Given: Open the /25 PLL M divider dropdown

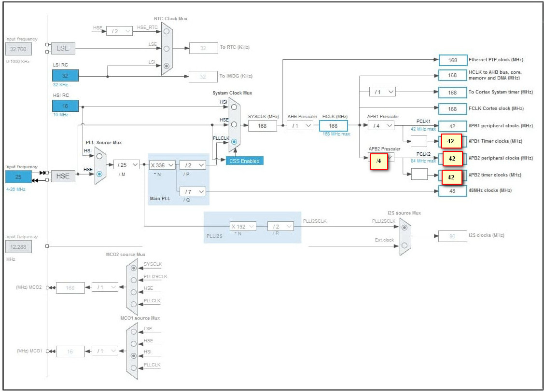Looking at the screenshot, I should [126, 164].
